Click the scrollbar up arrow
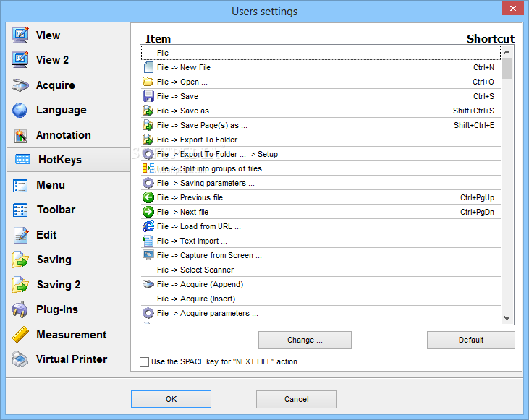This screenshot has width=529, height=420. pyautogui.click(x=507, y=52)
